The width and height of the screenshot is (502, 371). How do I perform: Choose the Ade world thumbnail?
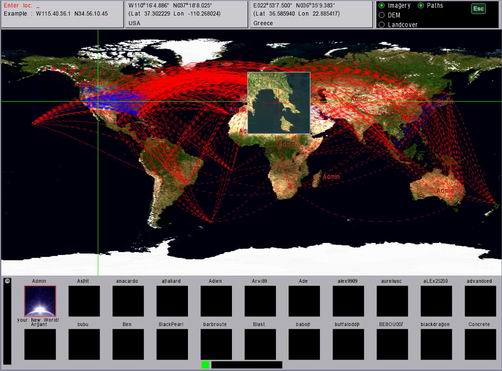pos(304,301)
